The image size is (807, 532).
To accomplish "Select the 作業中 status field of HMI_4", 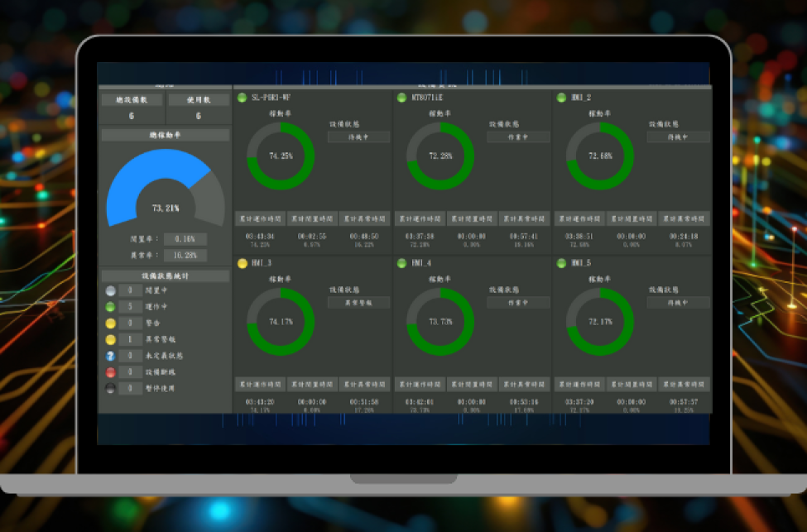I will [x=518, y=303].
